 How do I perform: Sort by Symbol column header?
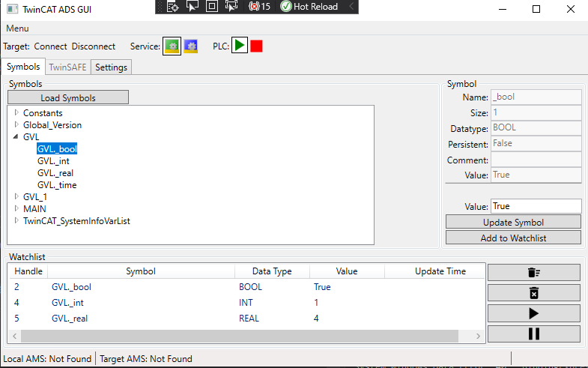(x=141, y=271)
